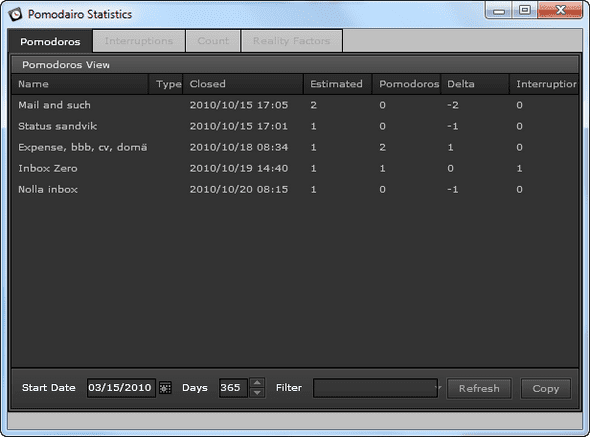Select the Mail and such row
This screenshot has width=590, height=437.
(295, 105)
